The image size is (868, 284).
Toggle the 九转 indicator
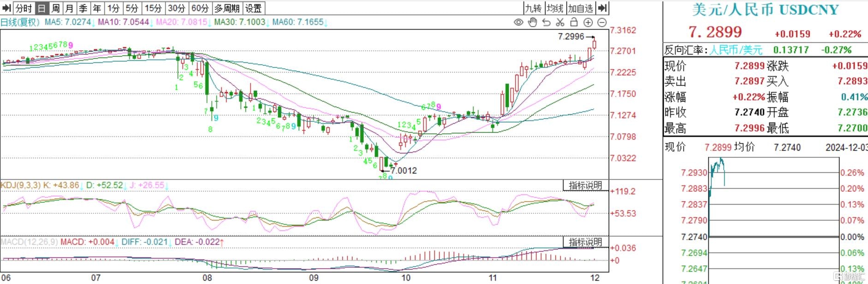pyautogui.click(x=533, y=8)
